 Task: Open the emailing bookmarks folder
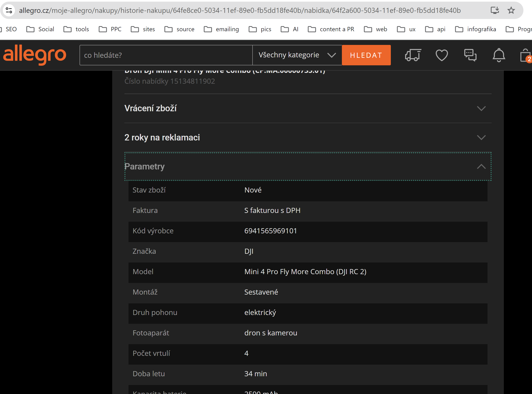pos(221,29)
